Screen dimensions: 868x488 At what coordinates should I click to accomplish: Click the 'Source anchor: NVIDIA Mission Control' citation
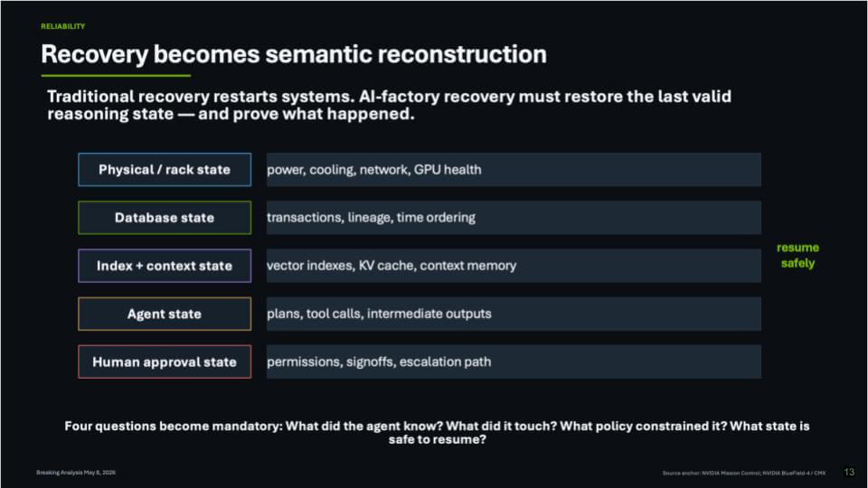(x=743, y=473)
